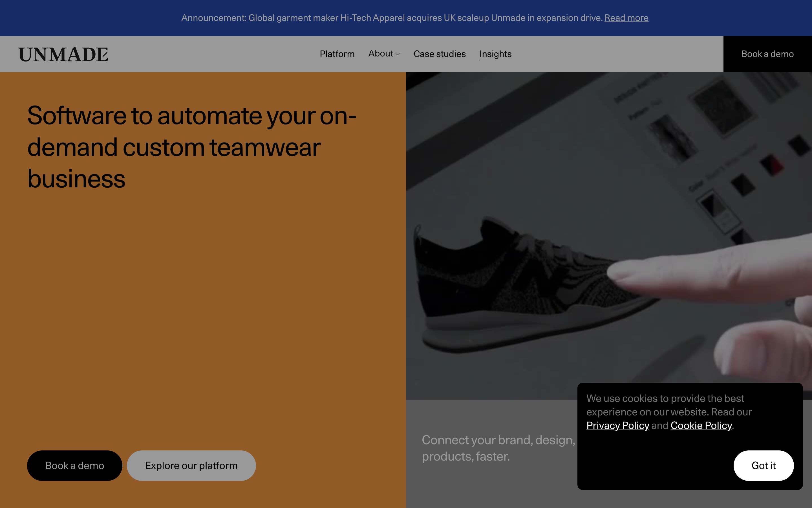Follow the Read more announcement link
This screenshot has height=508, width=812.
pyautogui.click(x=626, y=18)
